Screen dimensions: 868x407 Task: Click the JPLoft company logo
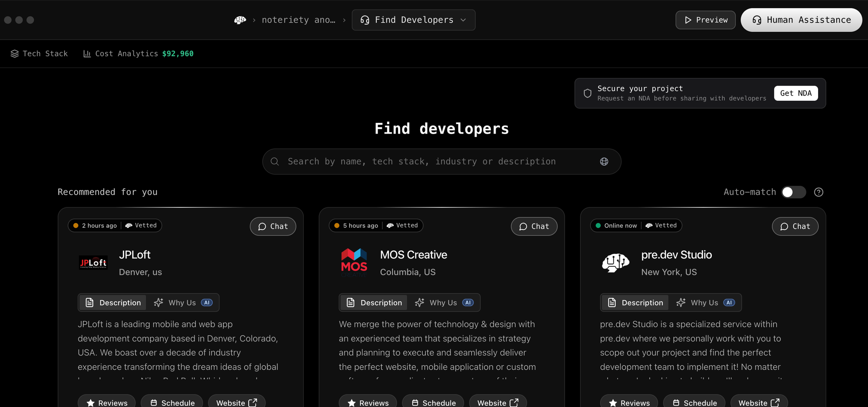tap(93, 263)
